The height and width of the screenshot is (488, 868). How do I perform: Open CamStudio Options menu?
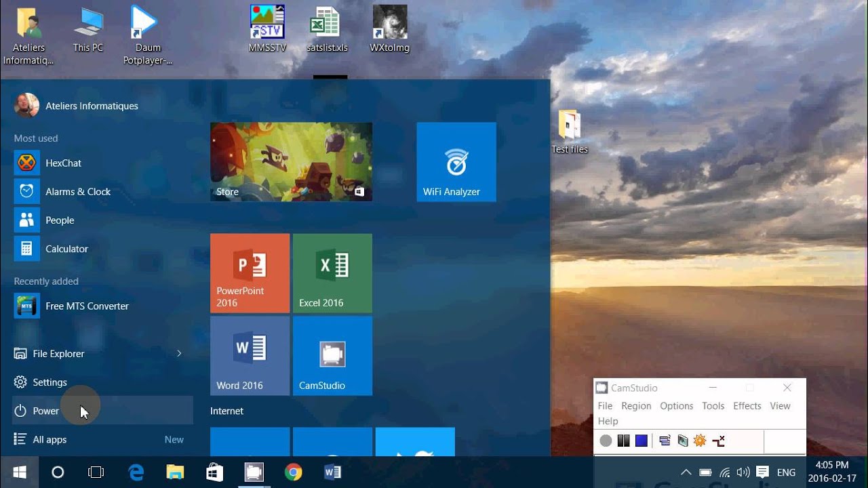(x=677, y=406)
